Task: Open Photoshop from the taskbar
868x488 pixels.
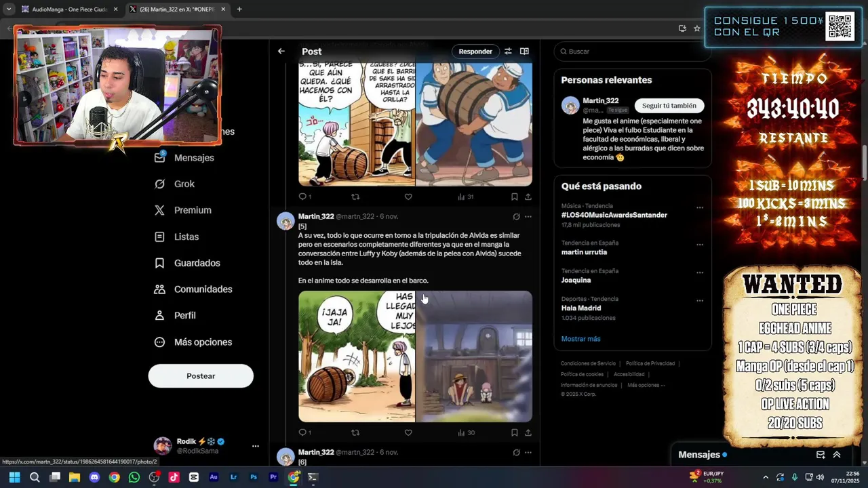Action: coord(254,477)
